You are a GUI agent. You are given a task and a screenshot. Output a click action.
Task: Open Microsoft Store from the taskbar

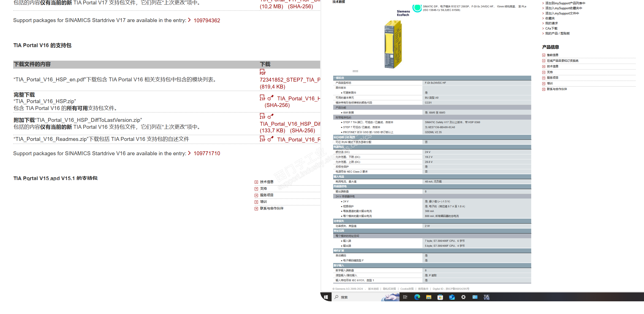[x=440, y=297]
